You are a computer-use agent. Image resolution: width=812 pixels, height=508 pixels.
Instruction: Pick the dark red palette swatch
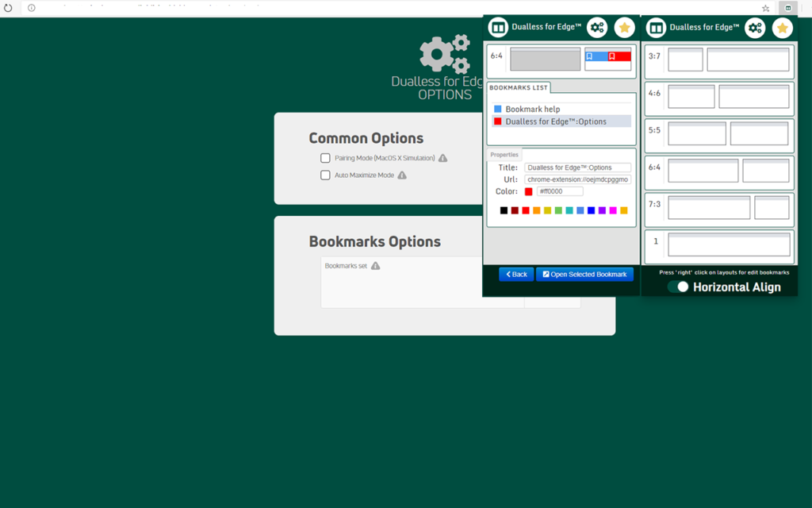pyautogui.click(x=515, y=210)
